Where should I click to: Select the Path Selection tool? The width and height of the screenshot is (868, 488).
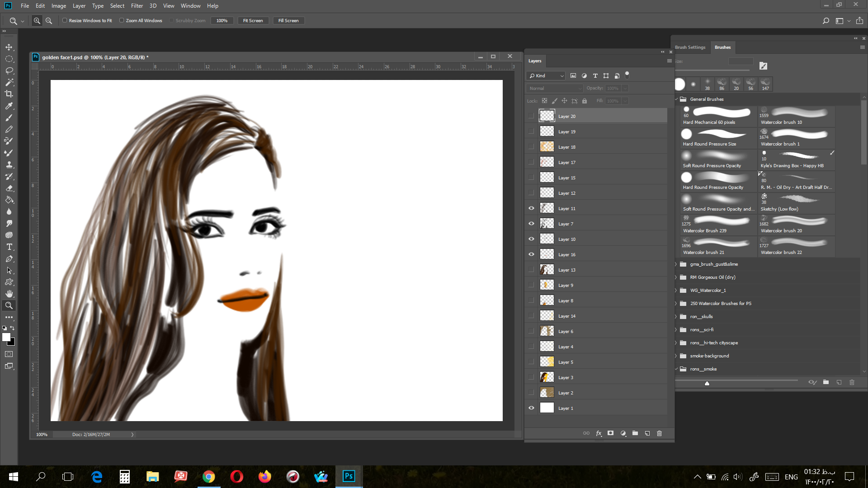[9, 270]
